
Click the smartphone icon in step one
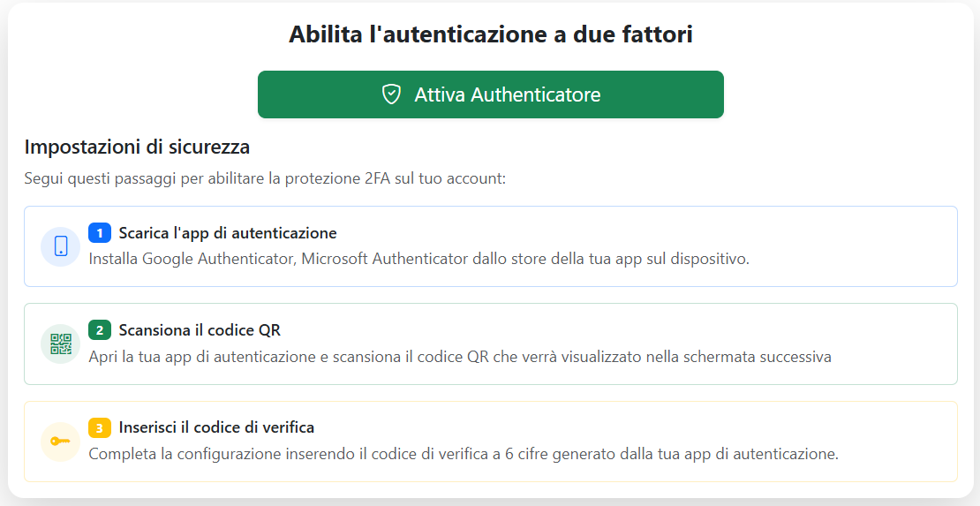coord(61,246)
